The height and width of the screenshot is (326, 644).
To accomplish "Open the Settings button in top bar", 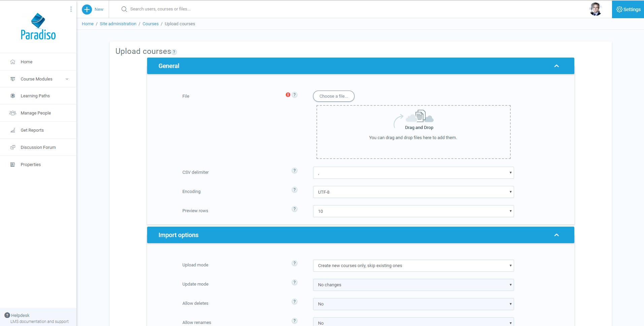I will tap(628, 9).
